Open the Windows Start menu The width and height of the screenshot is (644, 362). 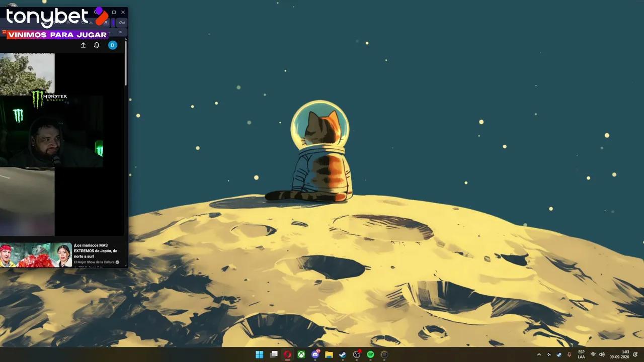[260, 354]
